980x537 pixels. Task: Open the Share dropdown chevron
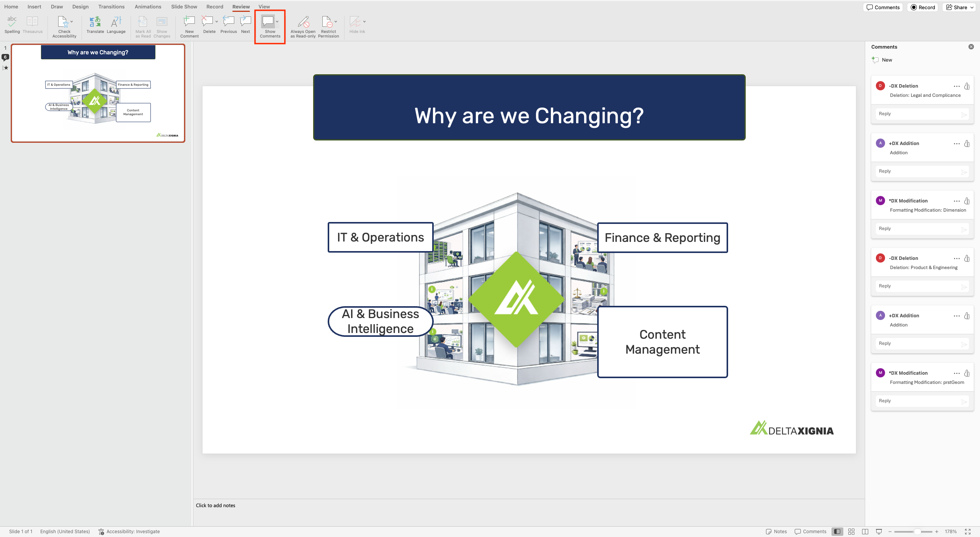click(x=972, y=7)
